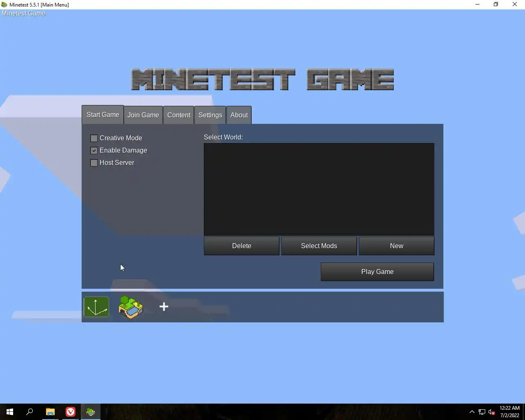Select the Minetest Game island icon
525x420 pixels.
(x=131, y=307)
